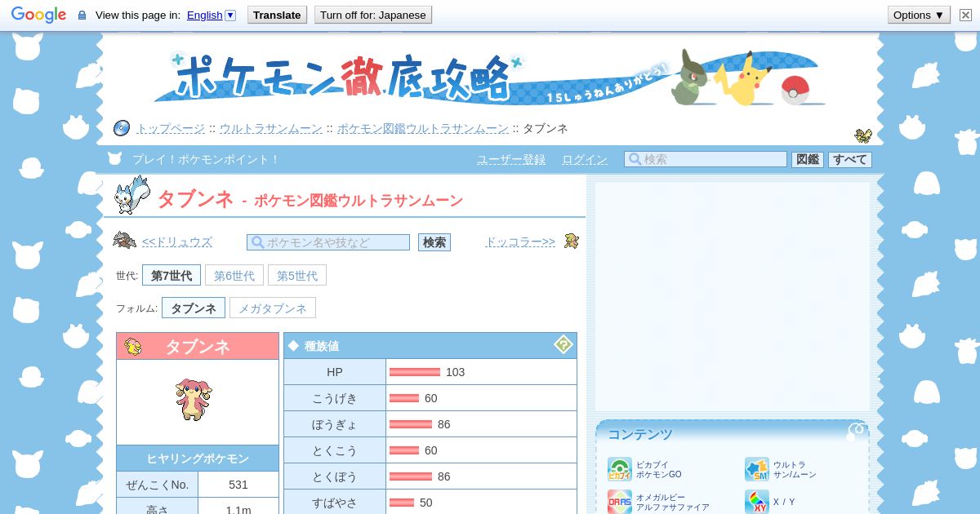Click the XY game icon
Screen dimensions: 980x514
pos(757,502)
